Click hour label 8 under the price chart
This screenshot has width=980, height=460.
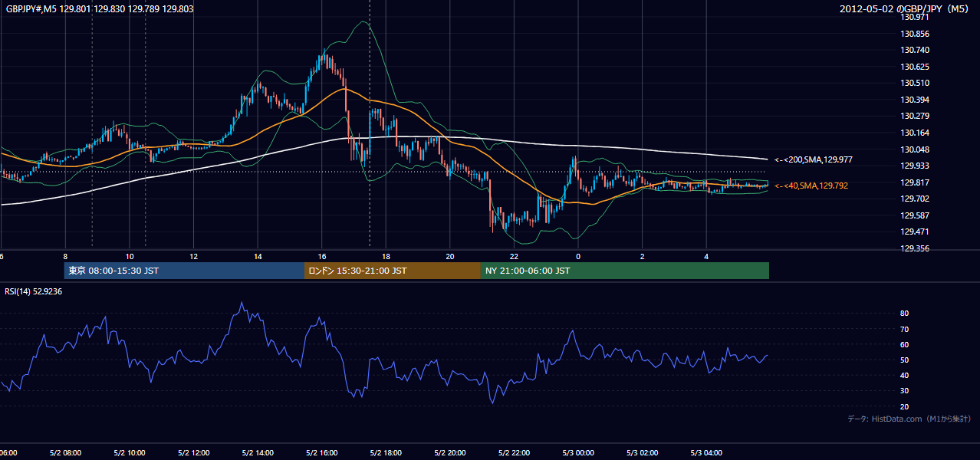(65, 256)
